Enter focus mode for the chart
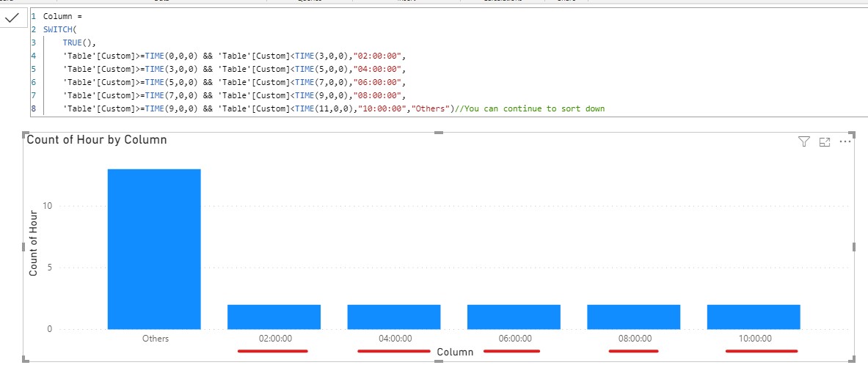Screen dimensions: 868x365 (825, 142)
